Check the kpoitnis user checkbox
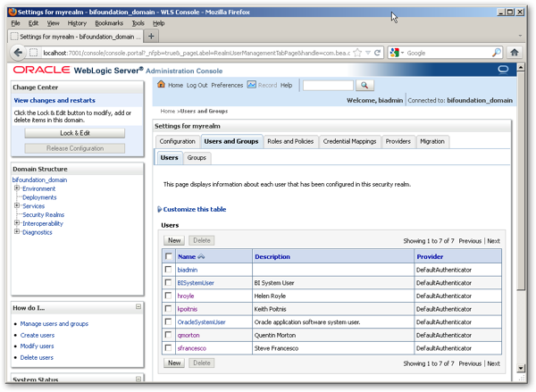The height and width of the screenshot is (392, 536). tap(168, 309)
